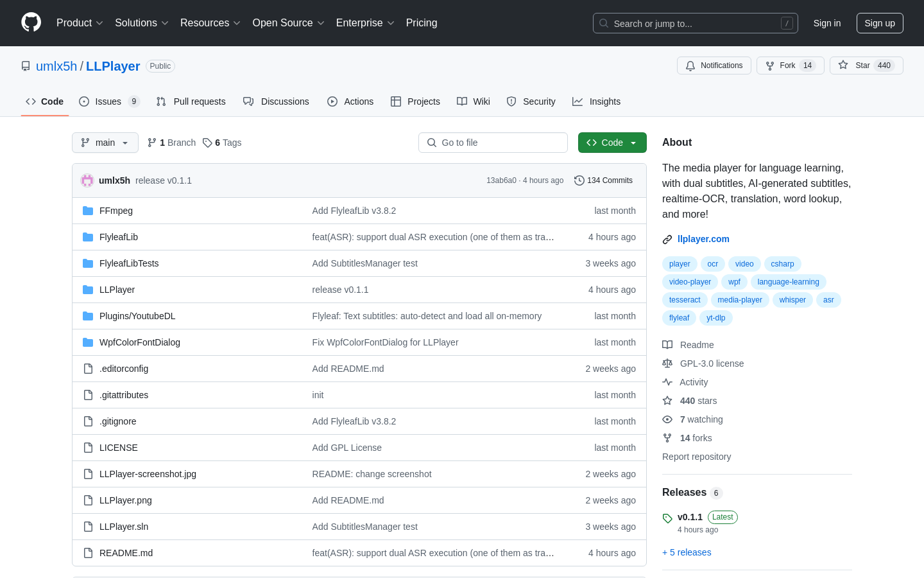Switch to the Pull requests tab
The height and width of the screenshot is (578, 924).
point(191,101)
